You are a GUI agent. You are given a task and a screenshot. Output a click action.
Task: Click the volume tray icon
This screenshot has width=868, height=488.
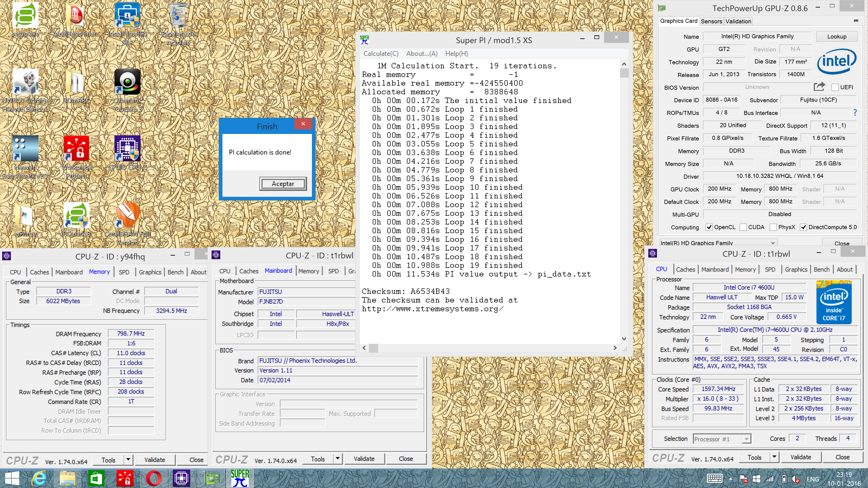796,479
